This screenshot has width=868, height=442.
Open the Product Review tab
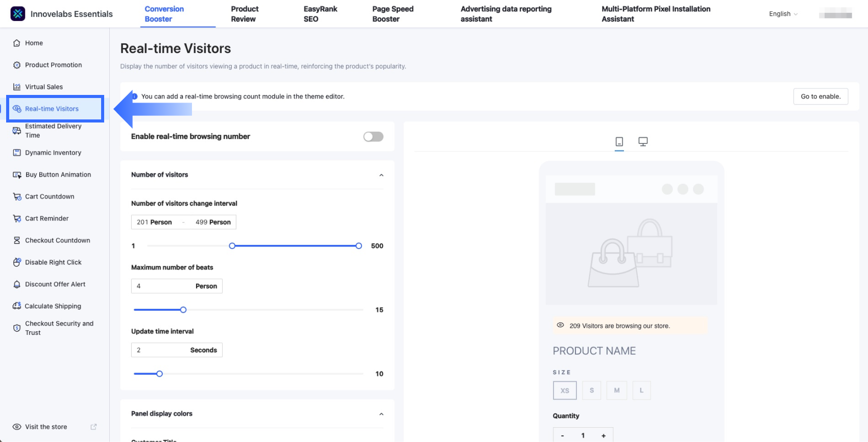(x=245, y=14)
